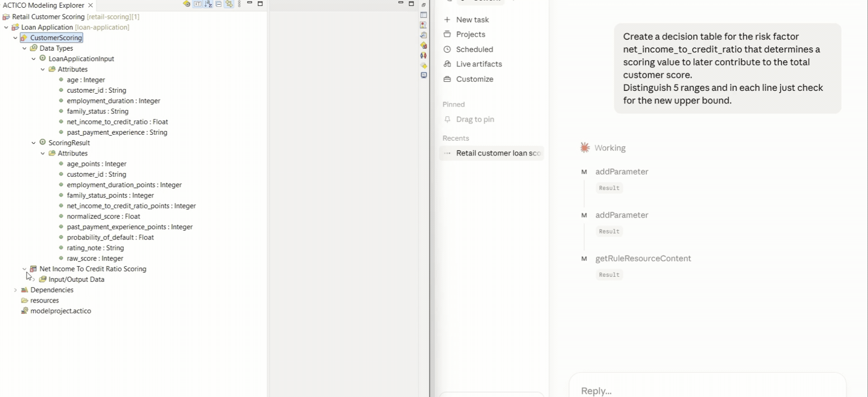Collapse the LoanApplicationInput node
This screenshot has width=868, height=397.
[x=33, y=59]
